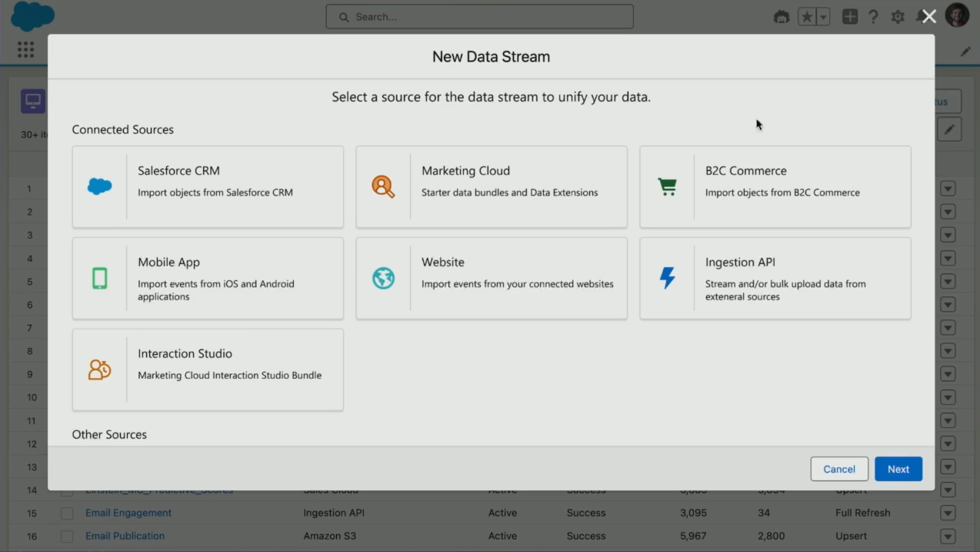This screenshot has height=552, width=980.
Task: Click the Marketing Cloud magnifier icon
Action: tap(383, 186)
